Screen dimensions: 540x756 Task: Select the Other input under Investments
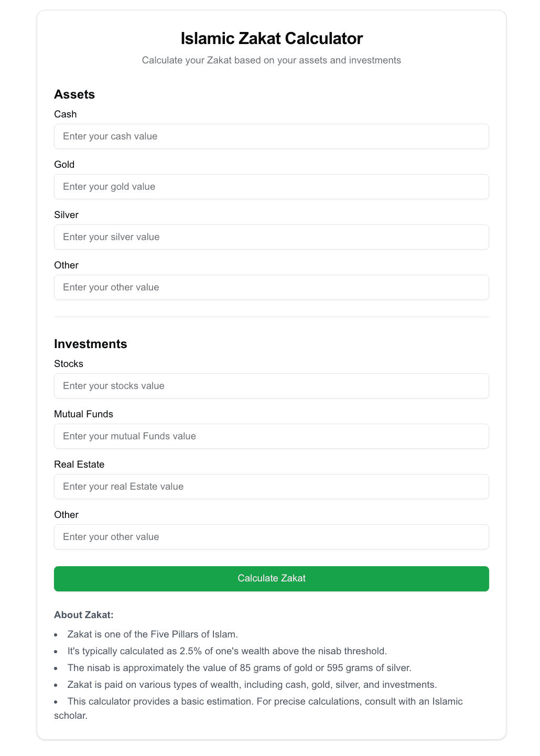[271, 537]
